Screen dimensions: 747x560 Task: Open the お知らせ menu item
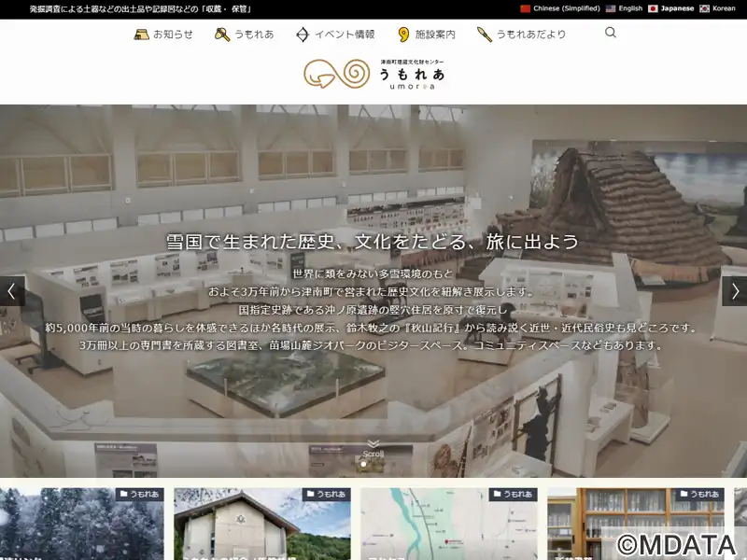point(173,35)
